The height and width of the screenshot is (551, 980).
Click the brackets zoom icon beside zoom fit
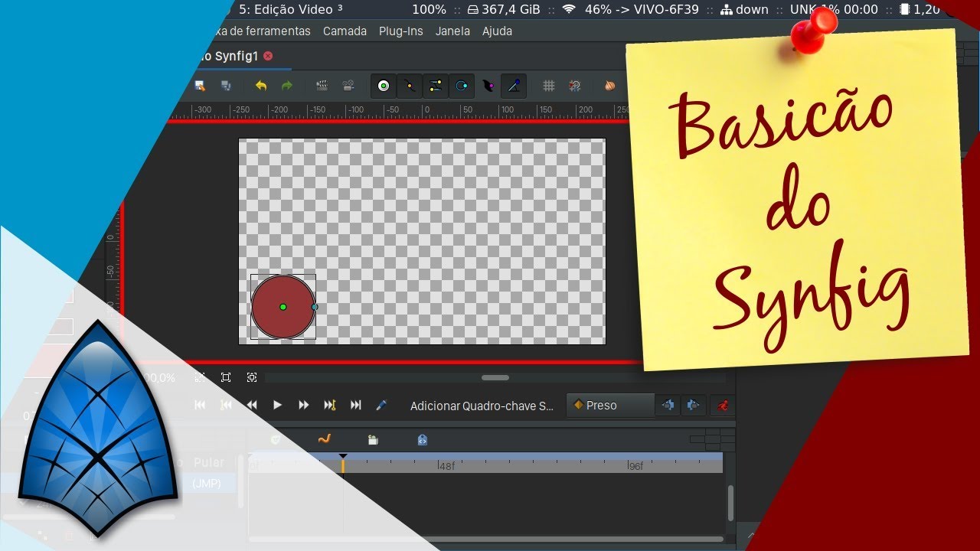252,377
